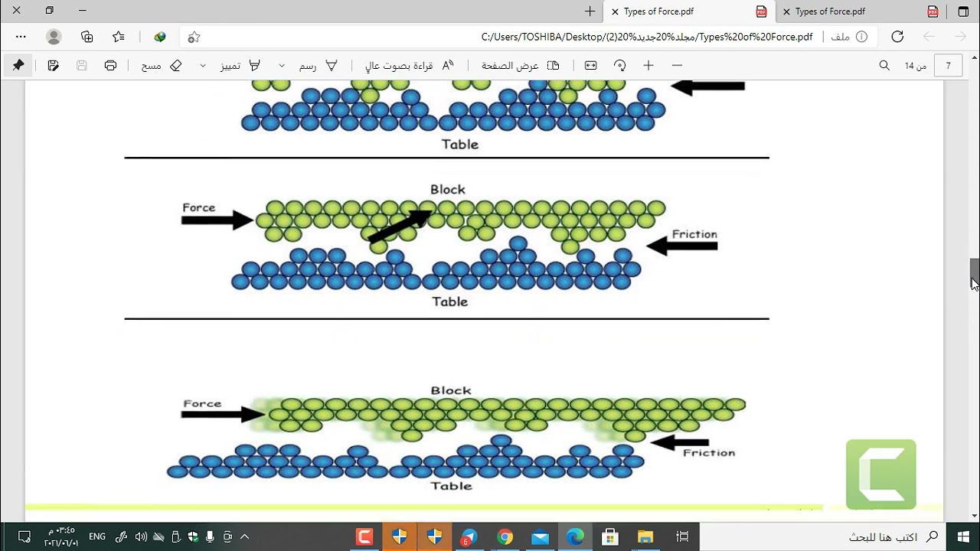Open Microsoft Store from the taskbar
Image resolution: width=980 pixels, height=551 pixels.
point(610,536)
